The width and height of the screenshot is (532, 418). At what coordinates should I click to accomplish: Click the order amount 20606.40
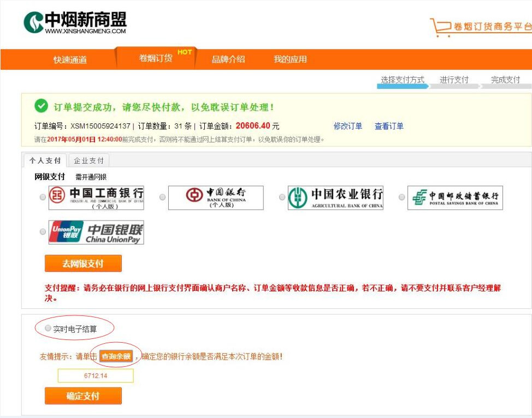point(253,126)
